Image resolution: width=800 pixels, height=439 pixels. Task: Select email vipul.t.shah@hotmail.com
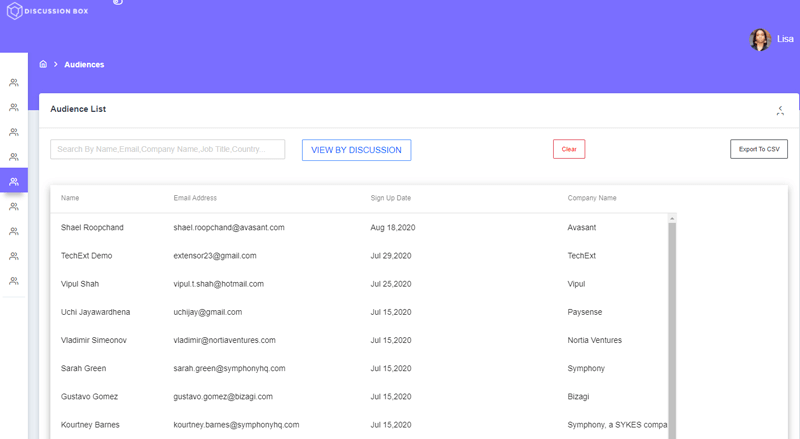click(218, 284)
